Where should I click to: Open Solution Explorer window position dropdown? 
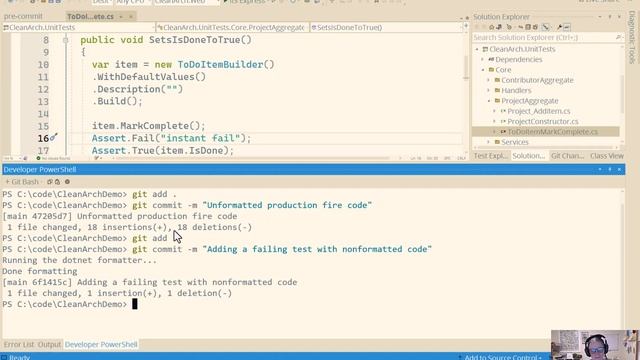pos(600,17)
